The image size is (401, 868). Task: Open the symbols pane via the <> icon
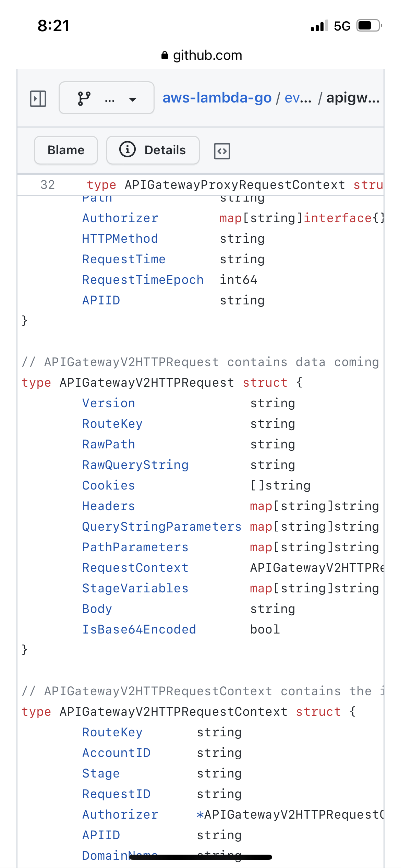[221, 151]
